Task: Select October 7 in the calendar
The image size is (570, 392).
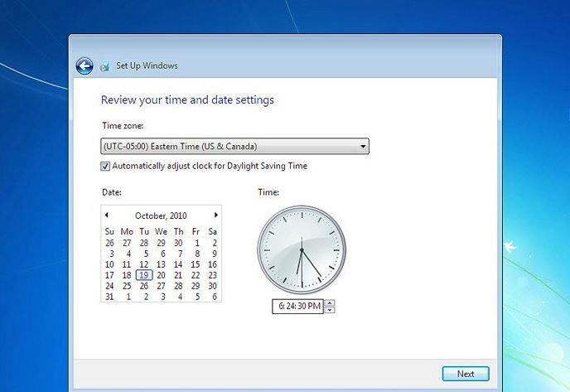Action: coord(180,254)
